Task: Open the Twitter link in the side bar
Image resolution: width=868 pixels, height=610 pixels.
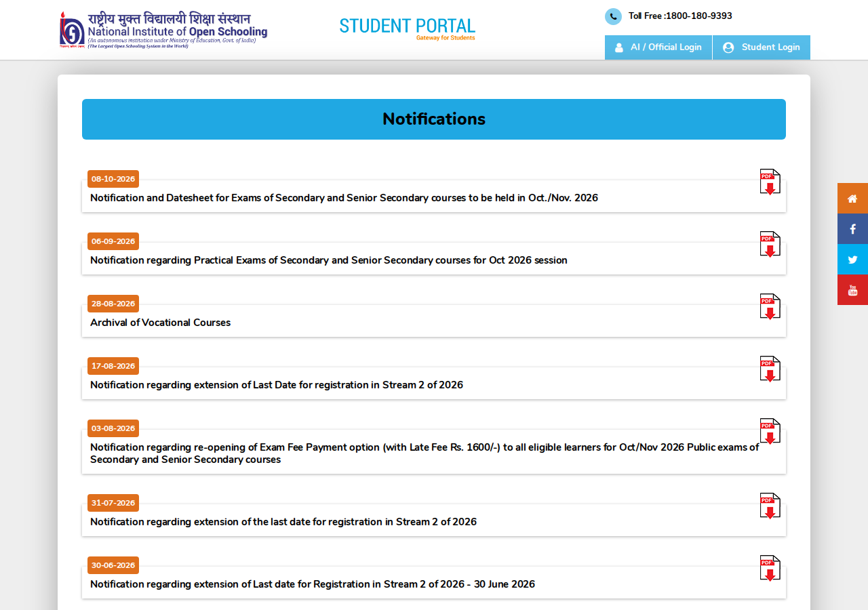Action: point(852,260)
